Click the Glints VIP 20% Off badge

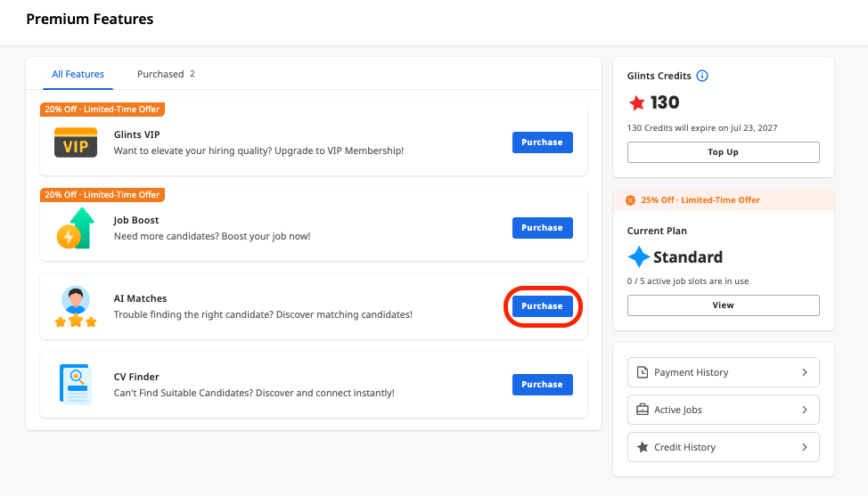pyautogui.click(x=102, y=109)
